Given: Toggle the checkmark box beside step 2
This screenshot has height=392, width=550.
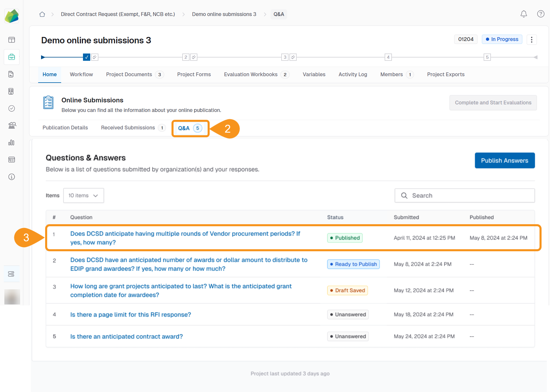Looking at the screenshot, I should click(194, 57).
